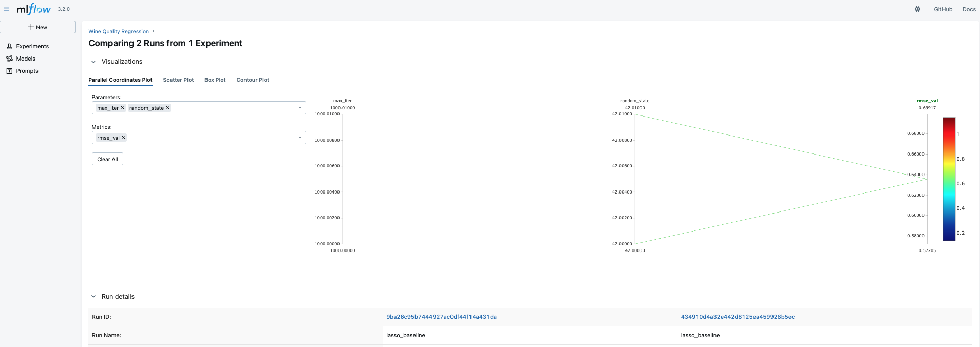This screenshot has height=347, width=980.
Task: Collapse the Run details section
Action: tap(93, 297)
